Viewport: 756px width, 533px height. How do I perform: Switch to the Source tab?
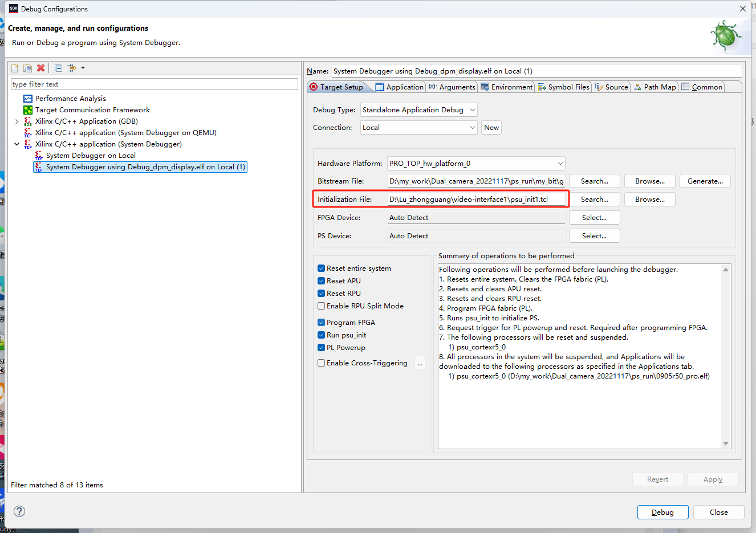point(611,87)
